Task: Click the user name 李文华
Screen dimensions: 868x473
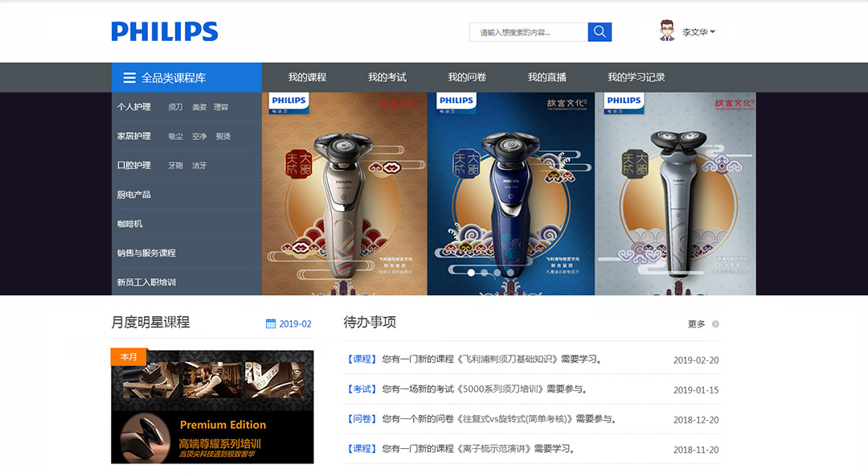Action: click(694, 32)
